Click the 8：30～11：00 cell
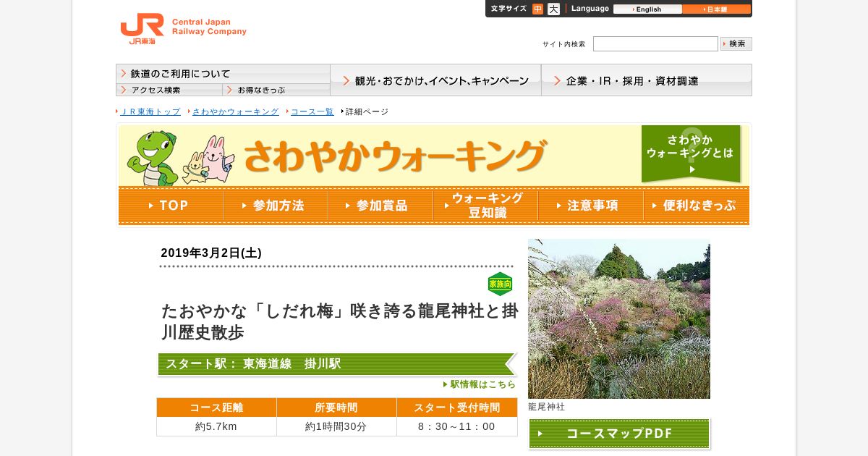Image resolution: width=868 pixels, height=456 pixels. coord(457,426)
